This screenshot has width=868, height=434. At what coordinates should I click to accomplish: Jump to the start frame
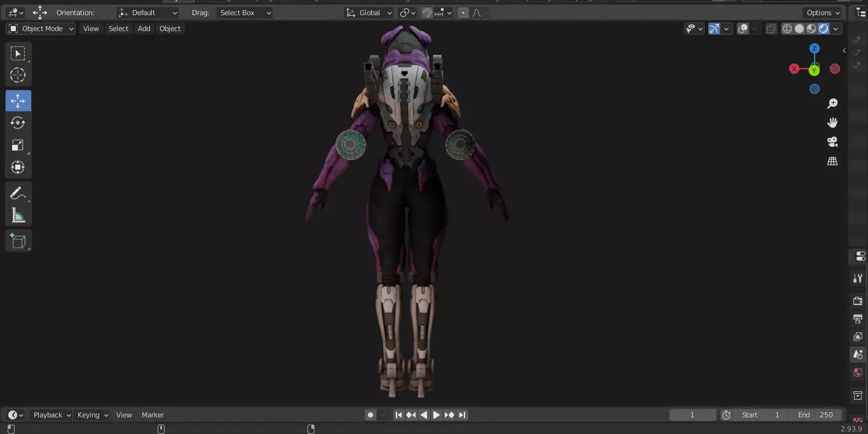[x=398, y=415]
